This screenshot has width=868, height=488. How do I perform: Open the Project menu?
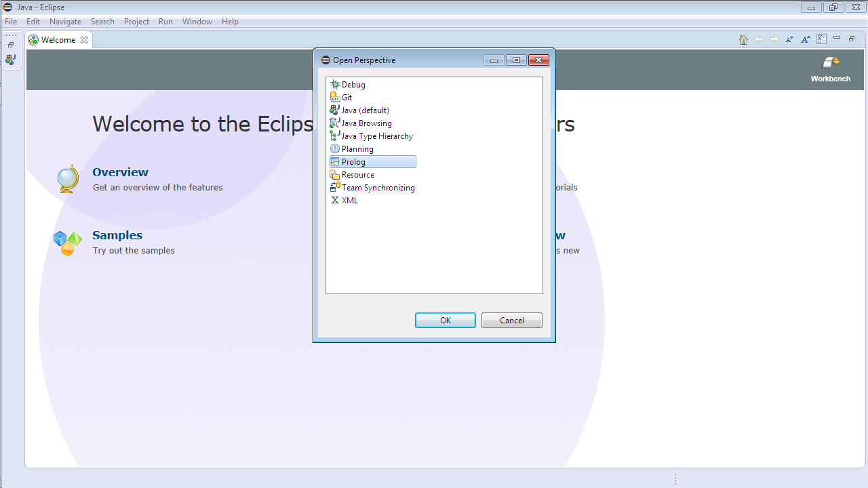point(136,22)
